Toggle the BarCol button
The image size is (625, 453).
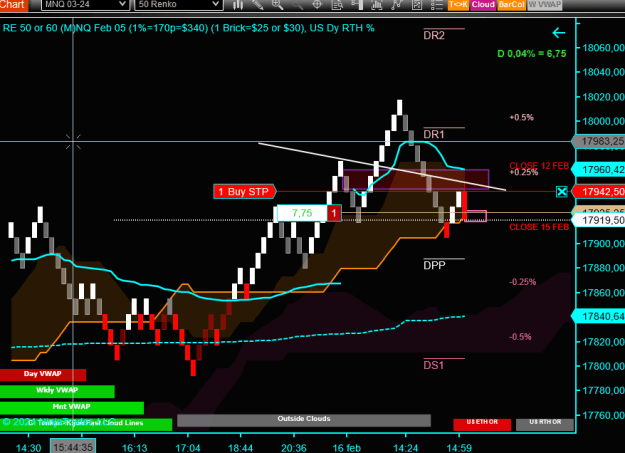click(x=511, y=4)
